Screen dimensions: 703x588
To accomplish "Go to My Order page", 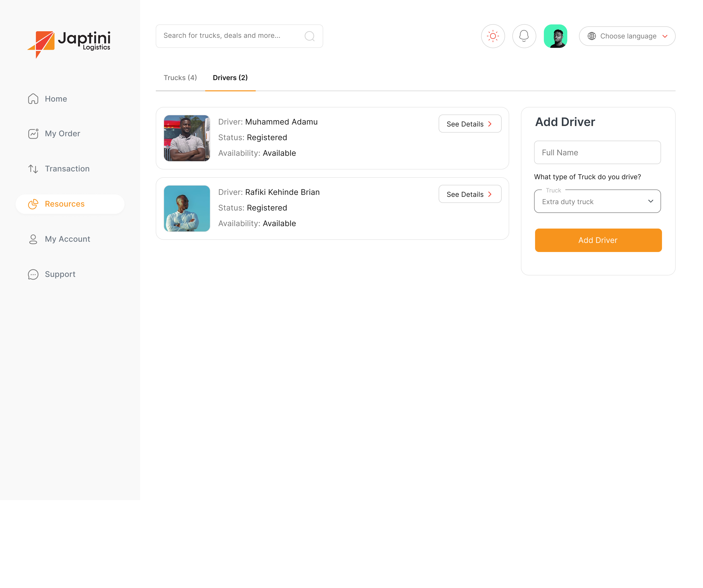I will coord(54,134).
